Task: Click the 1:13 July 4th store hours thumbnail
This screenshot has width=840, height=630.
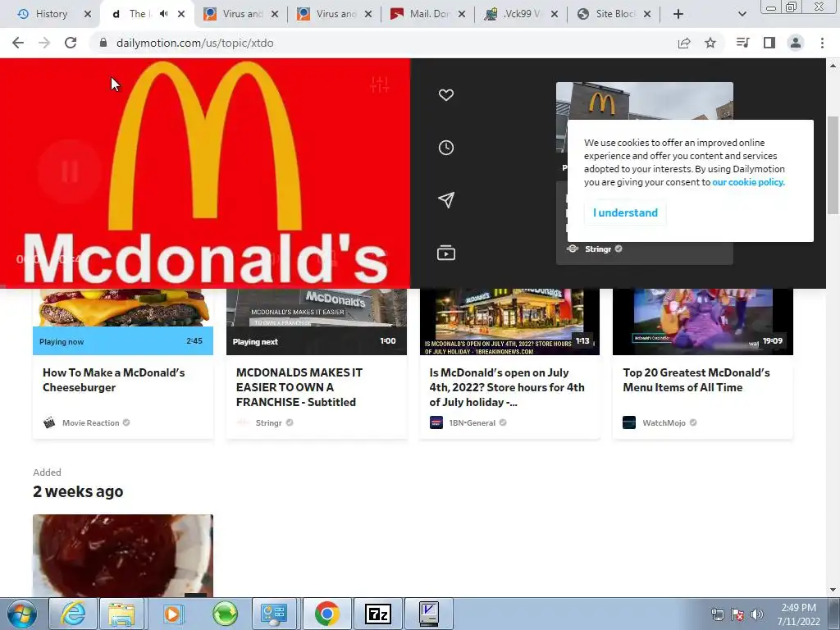Action: pyautogui.click(x=509, y=322)
